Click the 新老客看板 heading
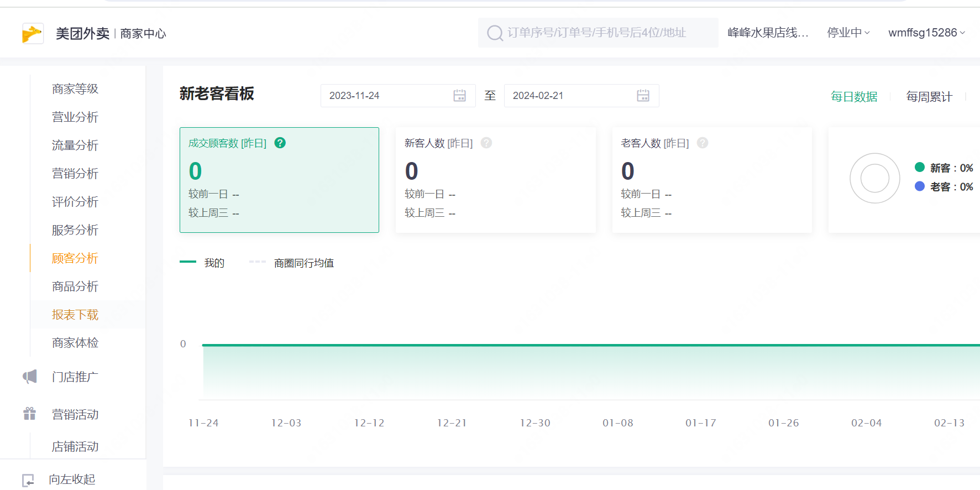The width and height of the screenshot is (980, 490). click(217, 93)
